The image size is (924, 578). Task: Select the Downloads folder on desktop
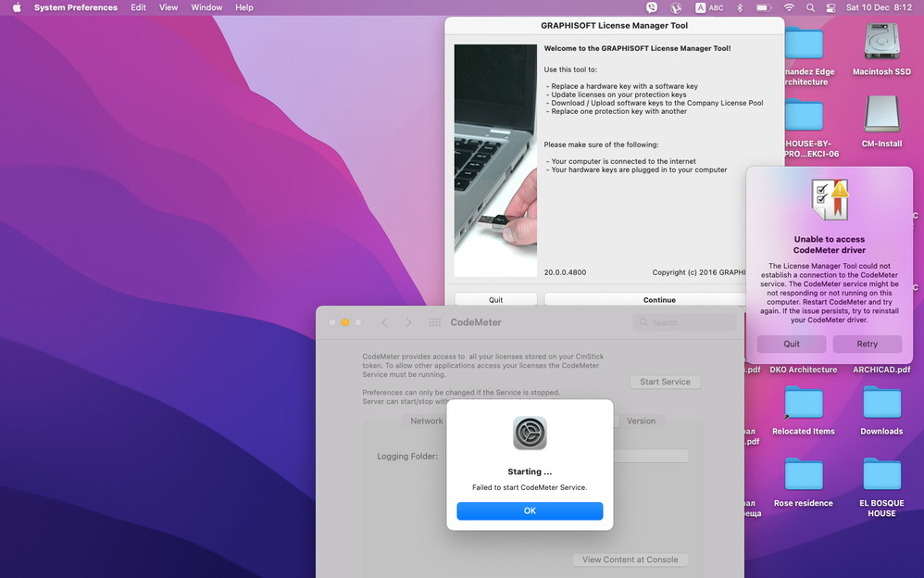click(x=881, y=403)
